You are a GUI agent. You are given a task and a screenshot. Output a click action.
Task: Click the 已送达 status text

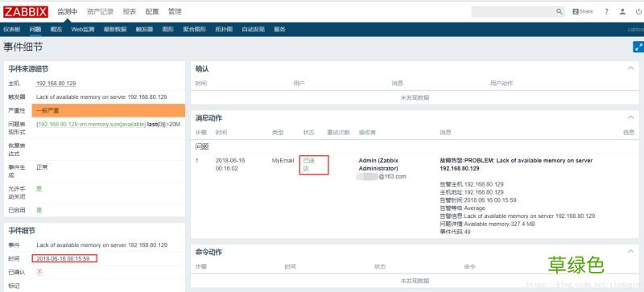[308, 165]
